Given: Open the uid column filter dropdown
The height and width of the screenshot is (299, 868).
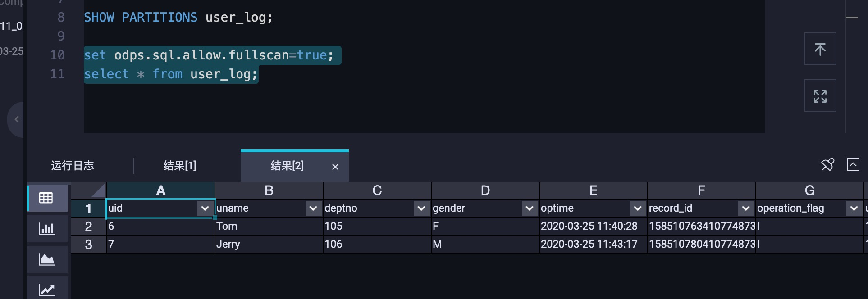Looking at the screenshot, I should pyautogui.click(x=205, y=208).
